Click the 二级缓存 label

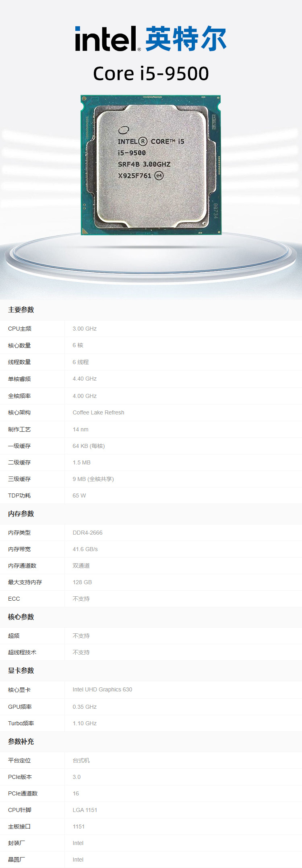pos(19,462)
